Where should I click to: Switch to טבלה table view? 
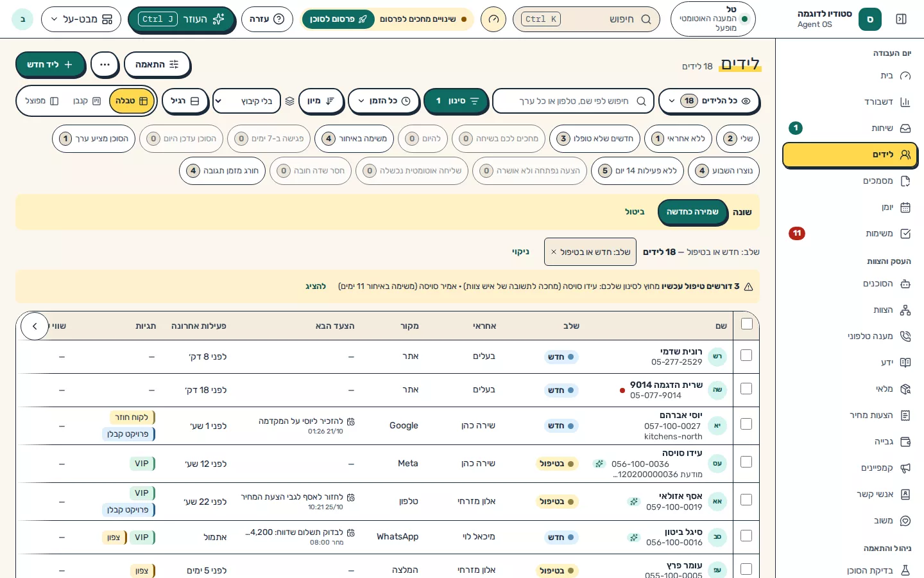(132, 101)
